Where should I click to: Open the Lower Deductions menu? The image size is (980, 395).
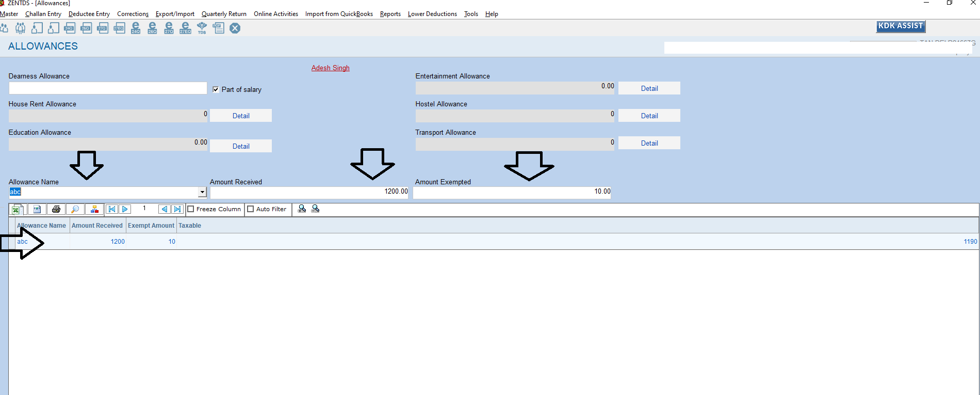[x=432, y=14]
